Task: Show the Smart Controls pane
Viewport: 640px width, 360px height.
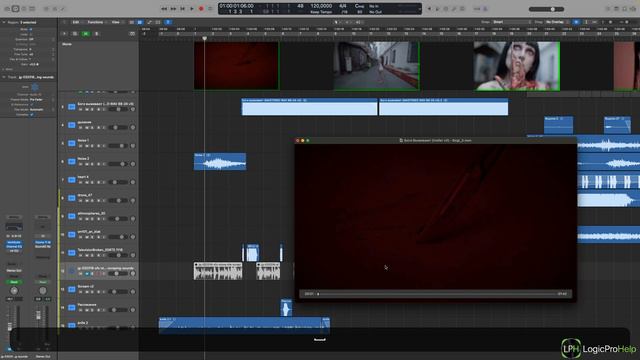Action: [x=46, y=9]
